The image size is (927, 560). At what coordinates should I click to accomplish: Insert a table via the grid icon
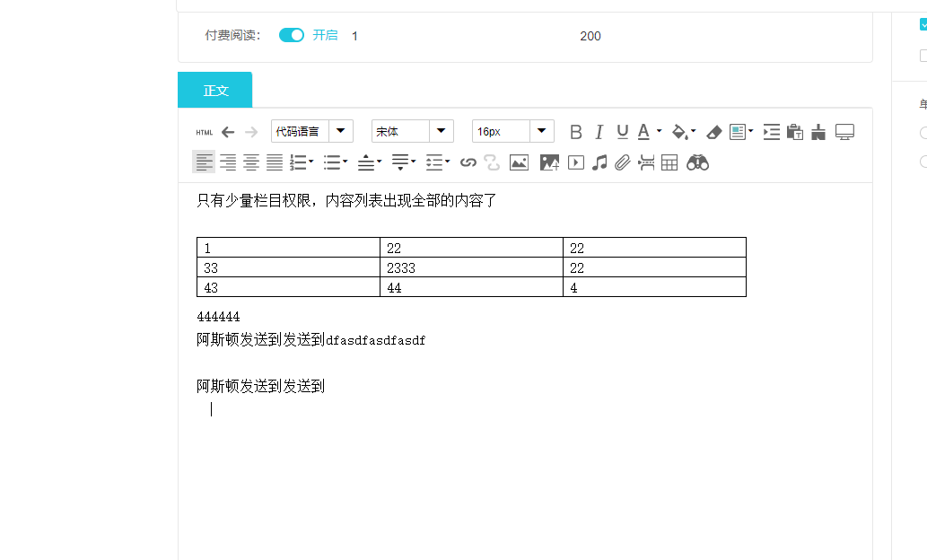tap(669, 162)
